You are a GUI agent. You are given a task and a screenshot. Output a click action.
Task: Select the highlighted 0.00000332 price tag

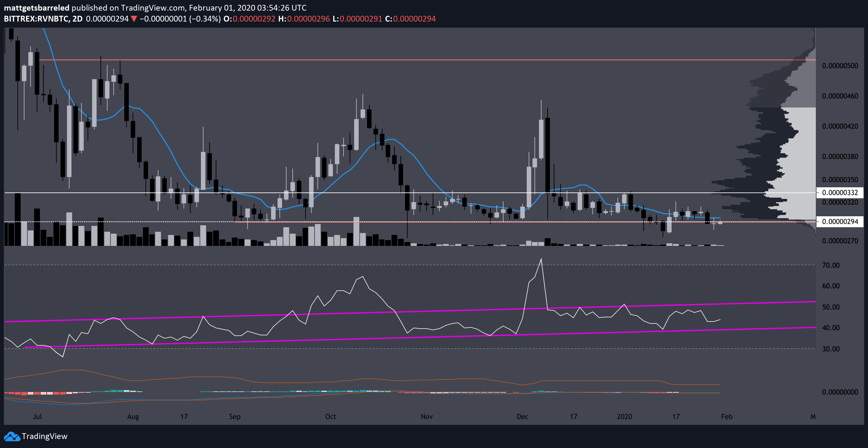[840, 193]
